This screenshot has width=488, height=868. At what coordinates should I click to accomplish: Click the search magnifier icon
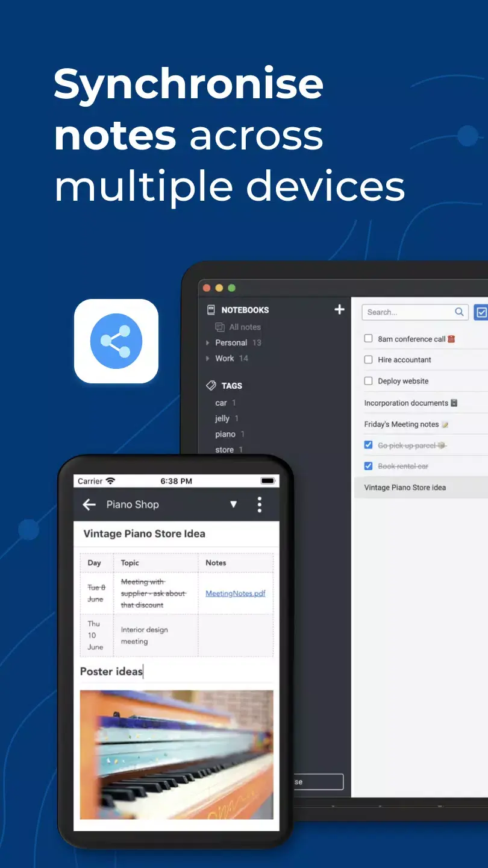click(458, 312)
